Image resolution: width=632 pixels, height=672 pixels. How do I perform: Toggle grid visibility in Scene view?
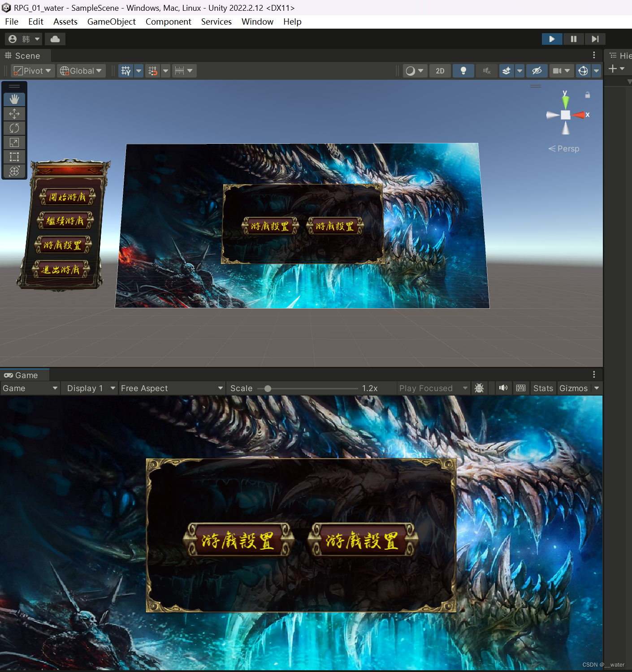point(126,71)
